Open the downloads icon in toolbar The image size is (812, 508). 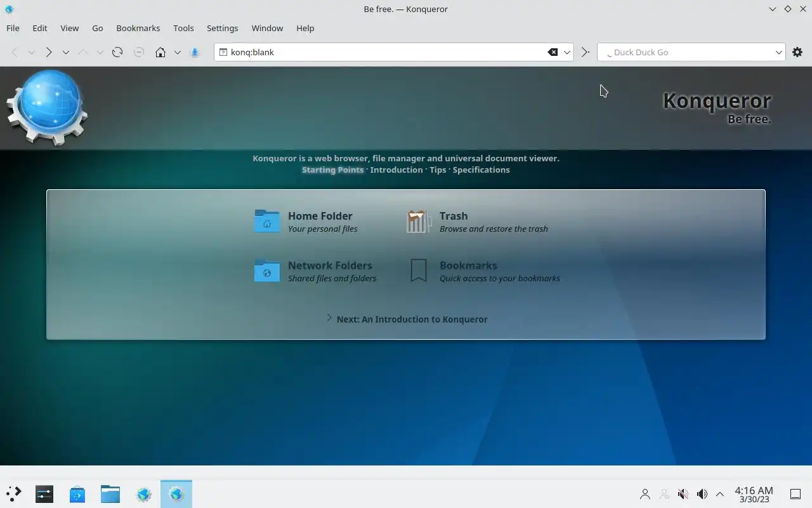[x=195, y=52]
